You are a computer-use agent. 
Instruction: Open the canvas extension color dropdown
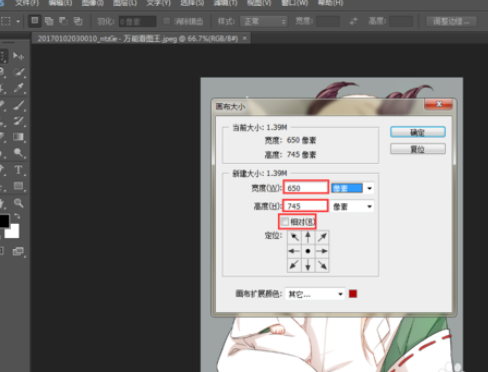coord(315,294)
